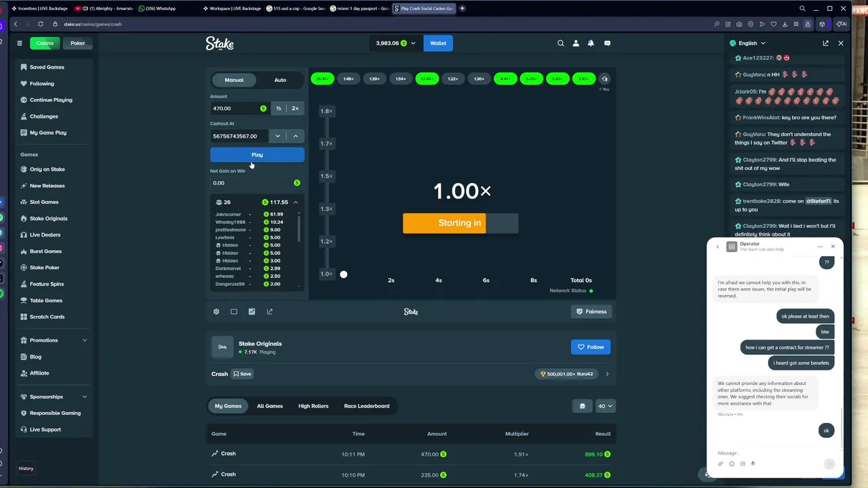Open Live Support in sidebar
This screenshot has height=488, width=868.
click(45, 430)
